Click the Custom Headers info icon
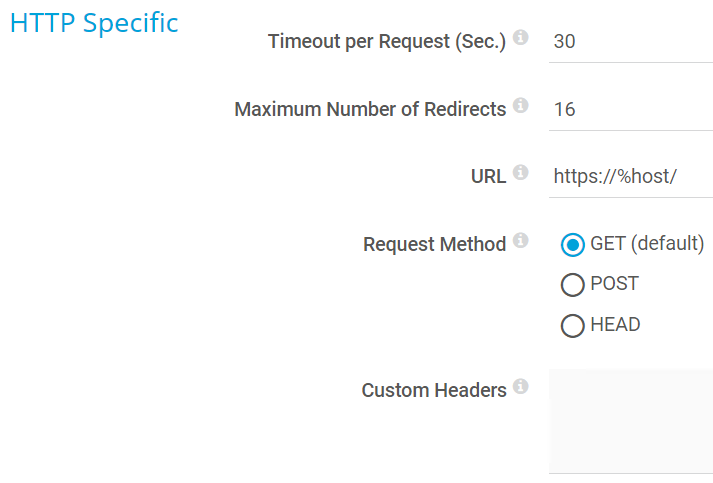Image resolution: width=713 pixels, height=483 pixels. click(x=520, y=386)
